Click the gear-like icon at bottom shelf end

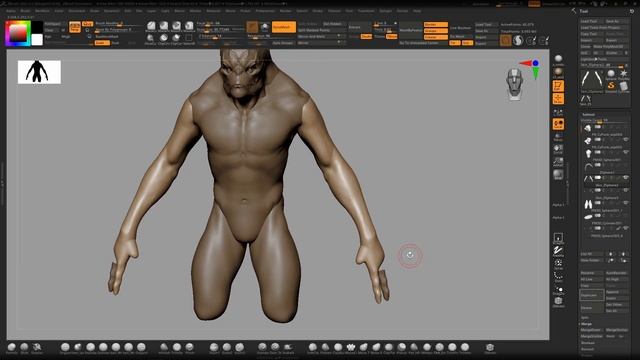pyautogui.click(x=490, y=347)
